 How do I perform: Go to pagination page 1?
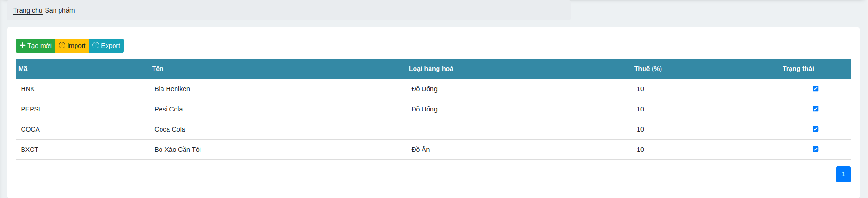(x=843, y=174)
